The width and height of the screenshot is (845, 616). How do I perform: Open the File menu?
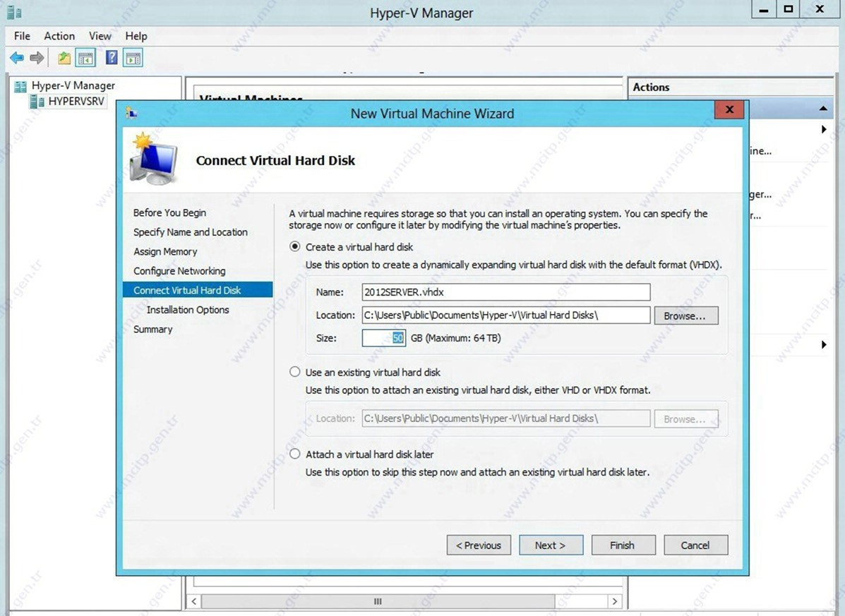pos(22,36)
